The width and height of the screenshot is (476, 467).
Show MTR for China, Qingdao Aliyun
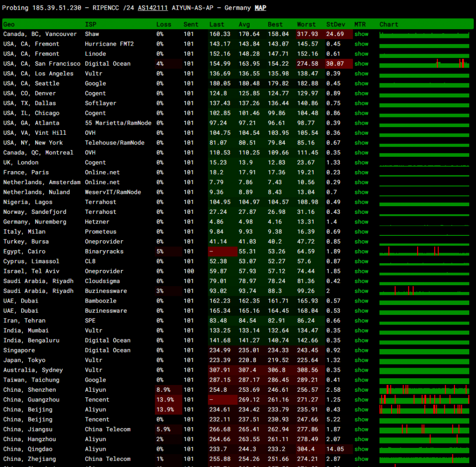(x=361, y=449)
